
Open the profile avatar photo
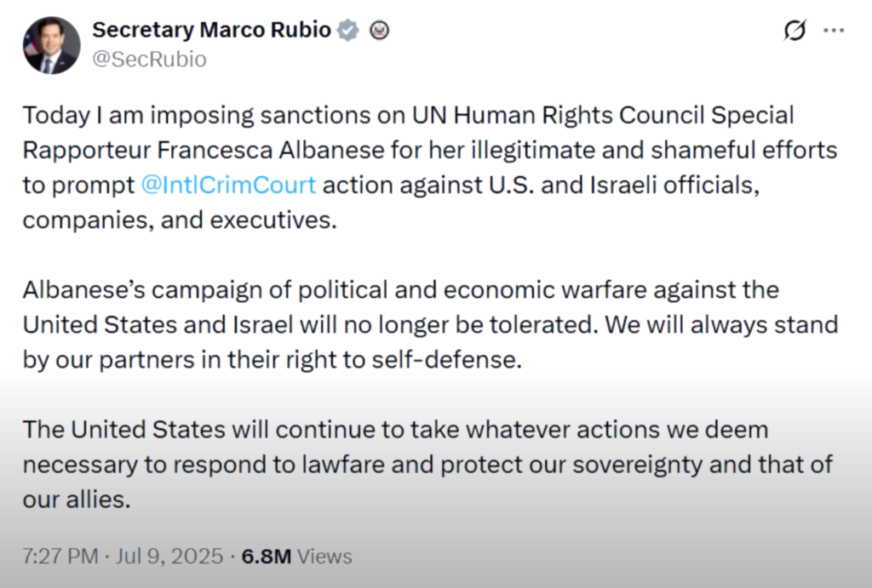52,46
